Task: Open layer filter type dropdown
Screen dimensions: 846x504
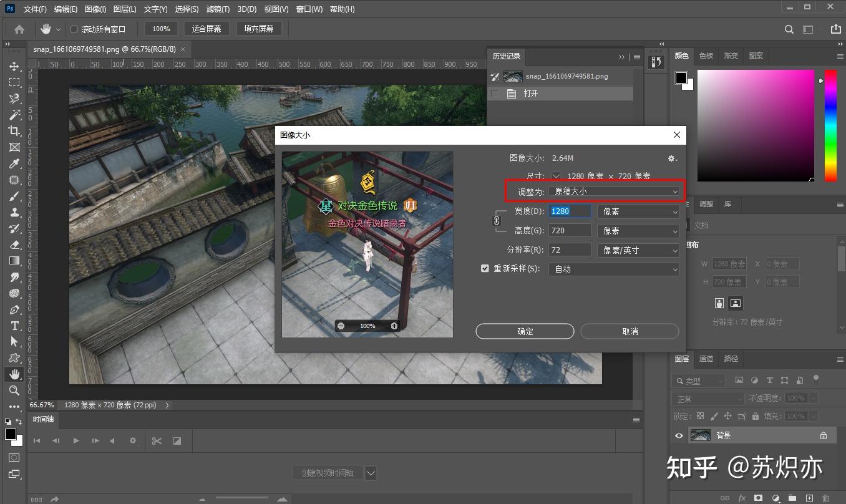Action: coord(698,380)
